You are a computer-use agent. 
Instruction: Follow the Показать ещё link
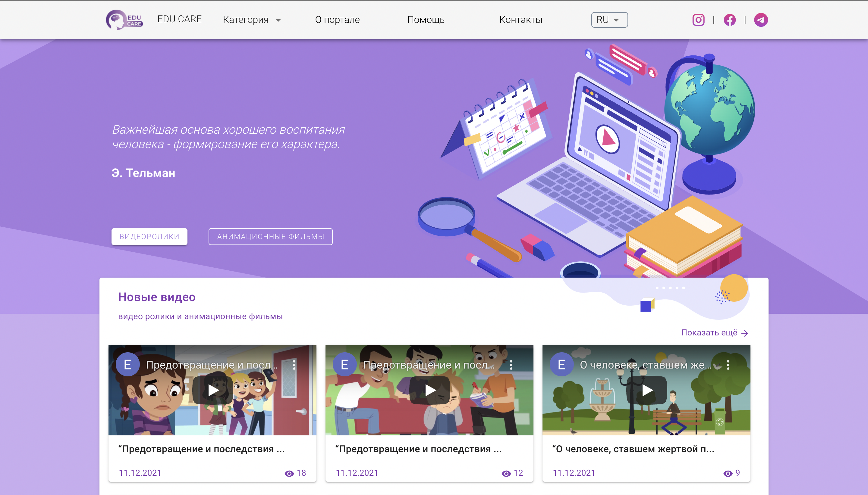point(714,332)
